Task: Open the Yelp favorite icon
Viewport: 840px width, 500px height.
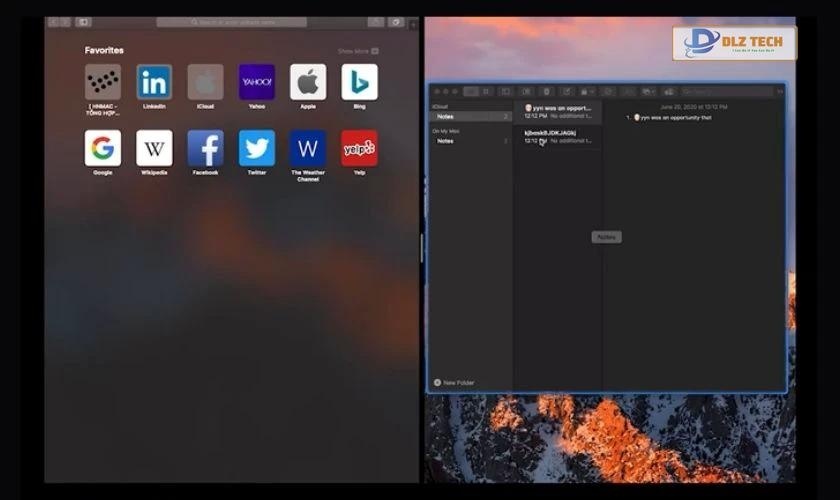Action: 359,148
